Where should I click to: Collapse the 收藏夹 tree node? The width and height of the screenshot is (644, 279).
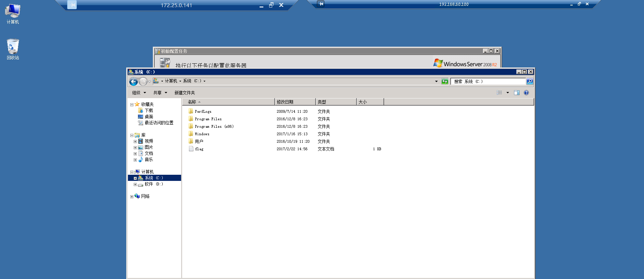tap(132, 105)
